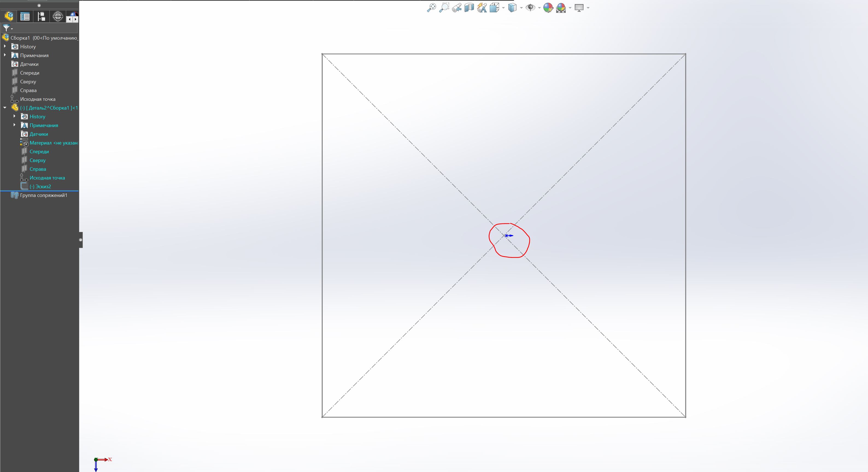Switch to the ConfigurationManager tab

point(41,16)
